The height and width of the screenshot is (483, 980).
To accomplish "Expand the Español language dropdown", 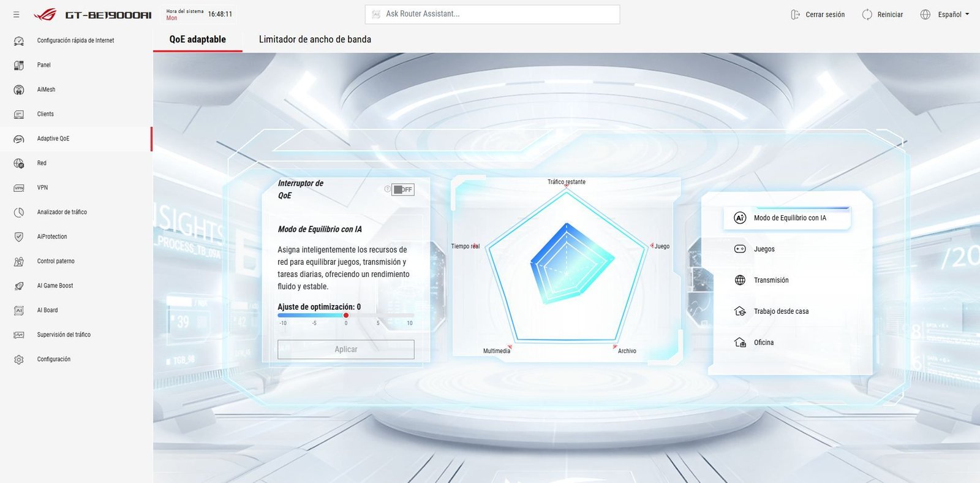I will (953, 15).
